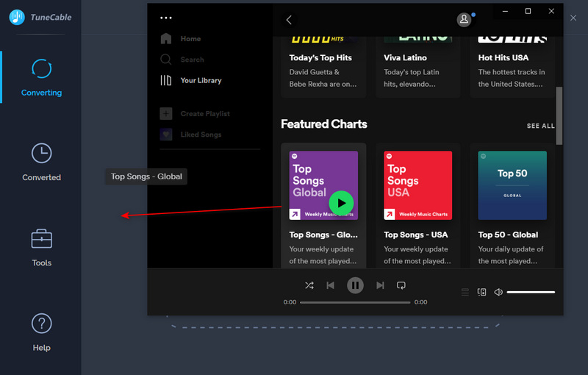The height and width of the screenshot is (375, 588).
Task: Click the Top 50 - Global title
Action: click(508, 235)
